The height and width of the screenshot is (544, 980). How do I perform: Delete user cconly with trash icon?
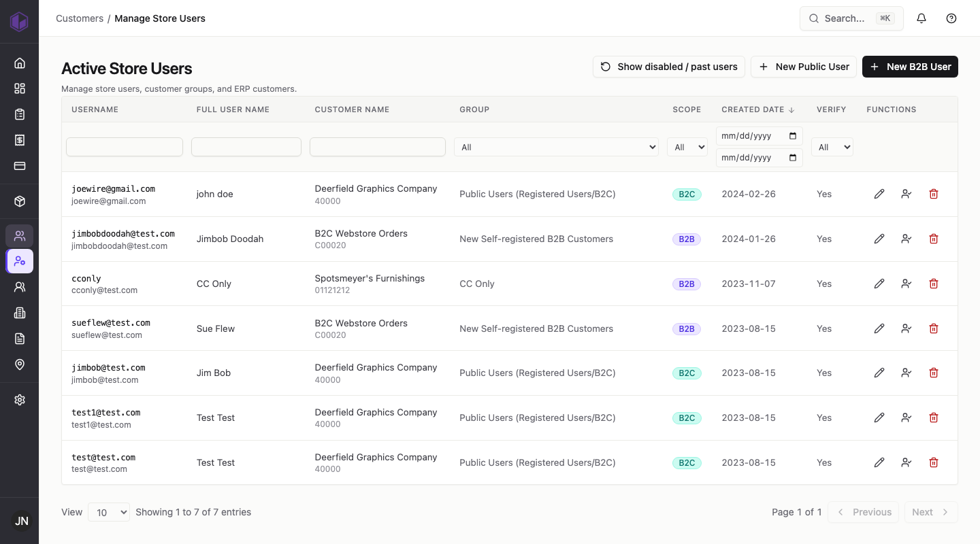tap(934, 284)
